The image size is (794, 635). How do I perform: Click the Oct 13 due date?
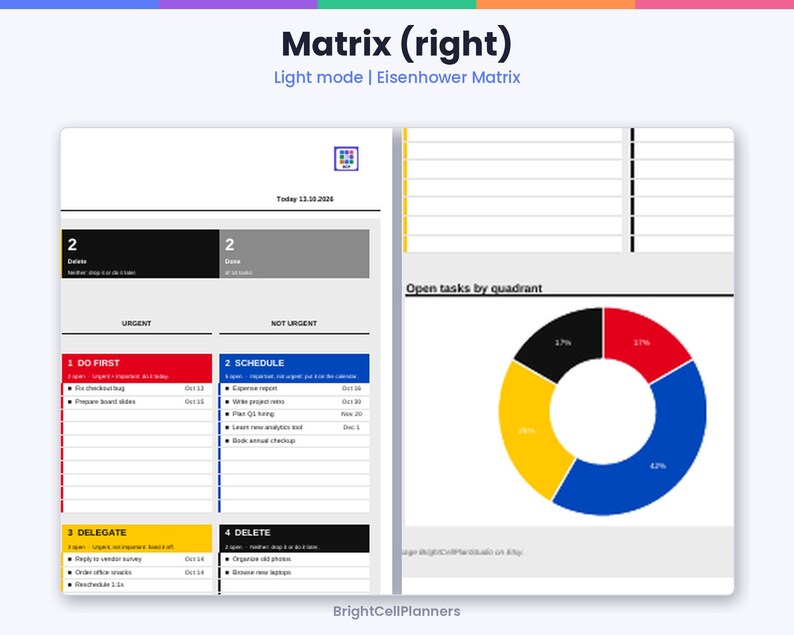[x=194, y=388]
